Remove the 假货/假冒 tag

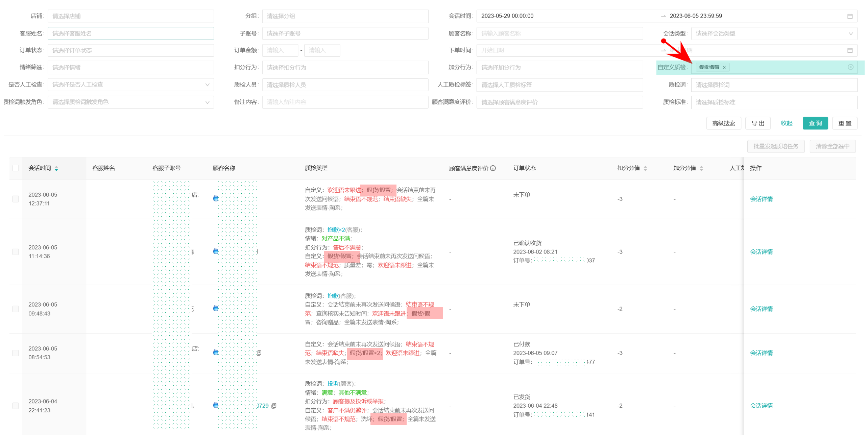(x=724, y=68)
